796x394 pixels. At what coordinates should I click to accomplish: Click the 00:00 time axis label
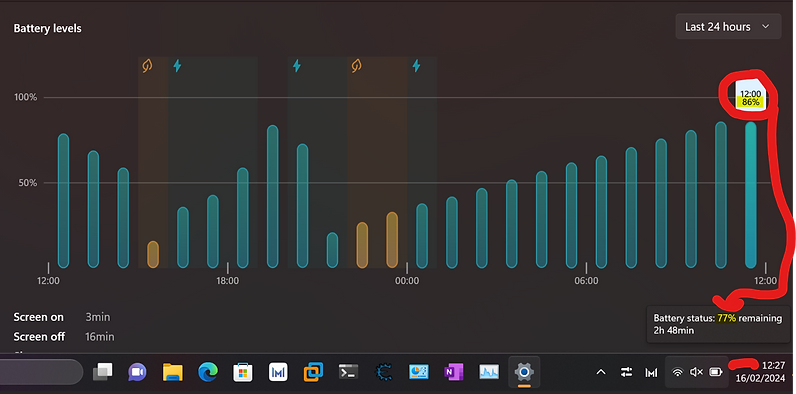point(407,281)
